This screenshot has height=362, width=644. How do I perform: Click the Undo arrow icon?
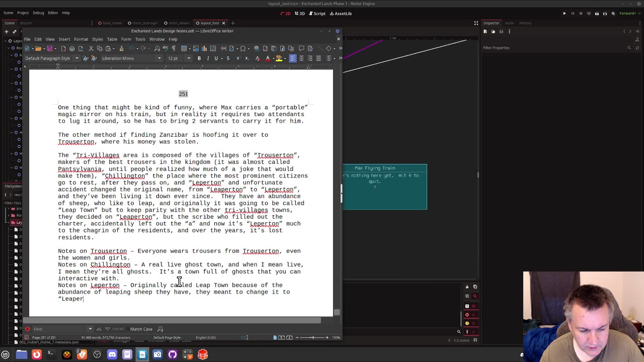pos(131,48)
